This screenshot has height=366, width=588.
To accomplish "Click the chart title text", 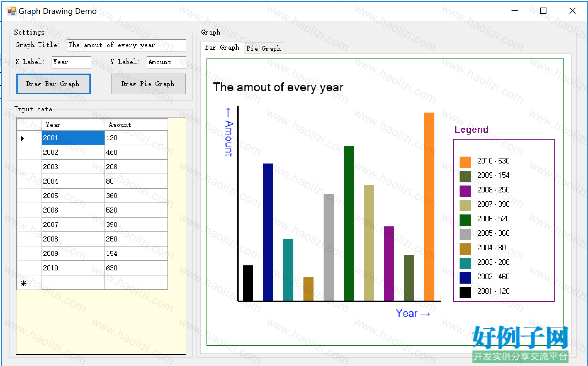I will pos(278,87).
